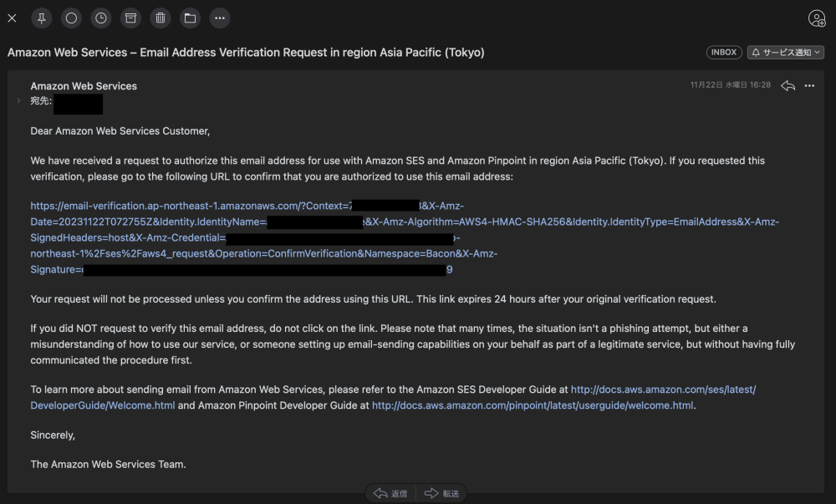The image size is (836, 504).
Task: Move email to a folder icon
Action: coord(190,18)
